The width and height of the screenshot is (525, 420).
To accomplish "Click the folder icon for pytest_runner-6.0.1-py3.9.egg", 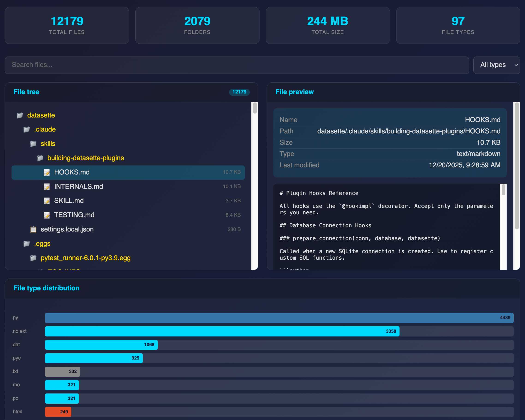I will click(x=34, y=258).
